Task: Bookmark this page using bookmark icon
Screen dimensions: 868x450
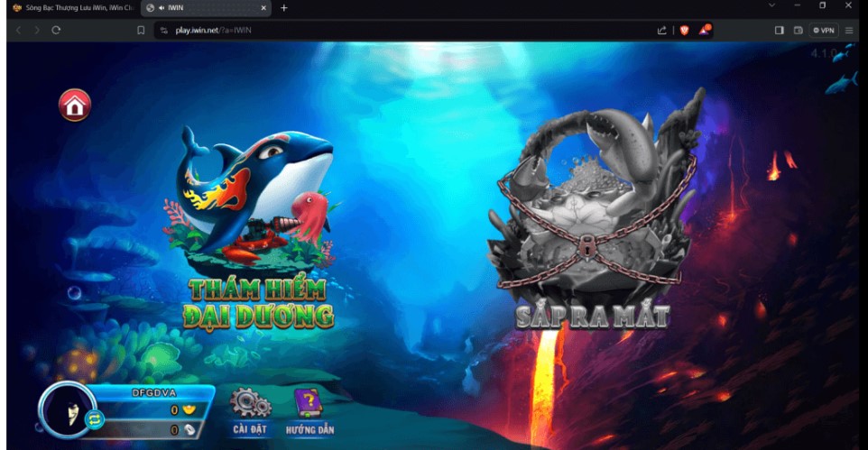Action: (x=141, y=30)
